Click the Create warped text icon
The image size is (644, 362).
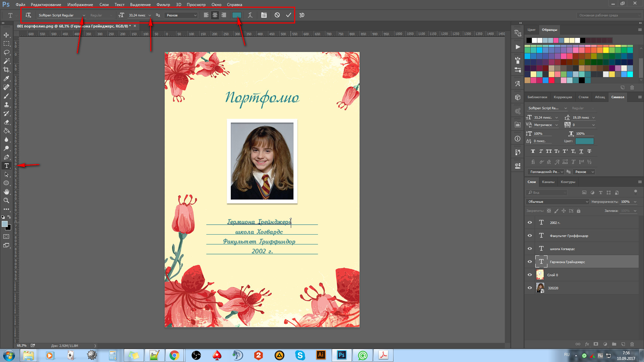[x=250, y=15]
